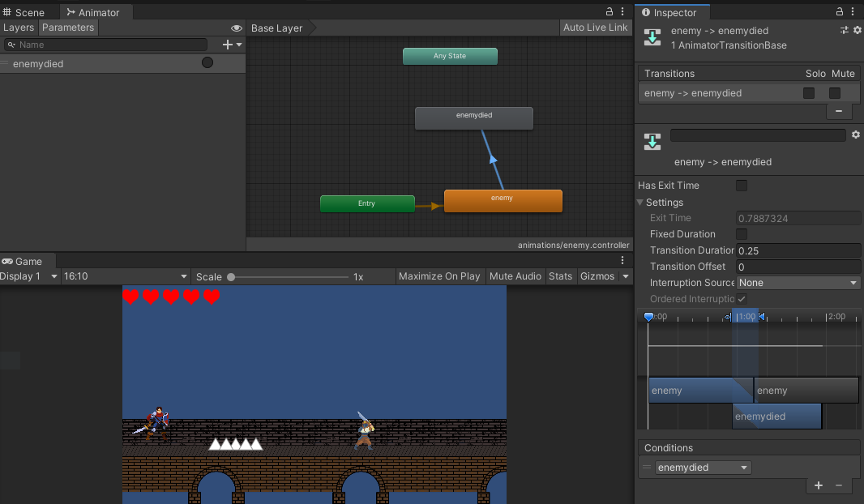Image resolution: width=864 pixels, height=504 pixels.
Task: Click the Base Layer breadcrumb
Action: [276, 28]
